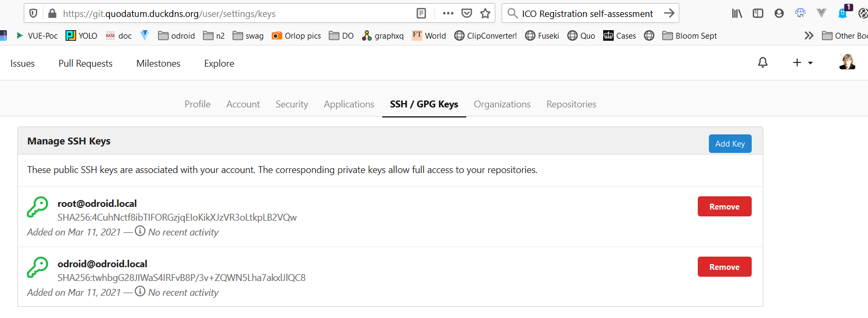Click the tracking protection shield icon

tap(33, 13)
